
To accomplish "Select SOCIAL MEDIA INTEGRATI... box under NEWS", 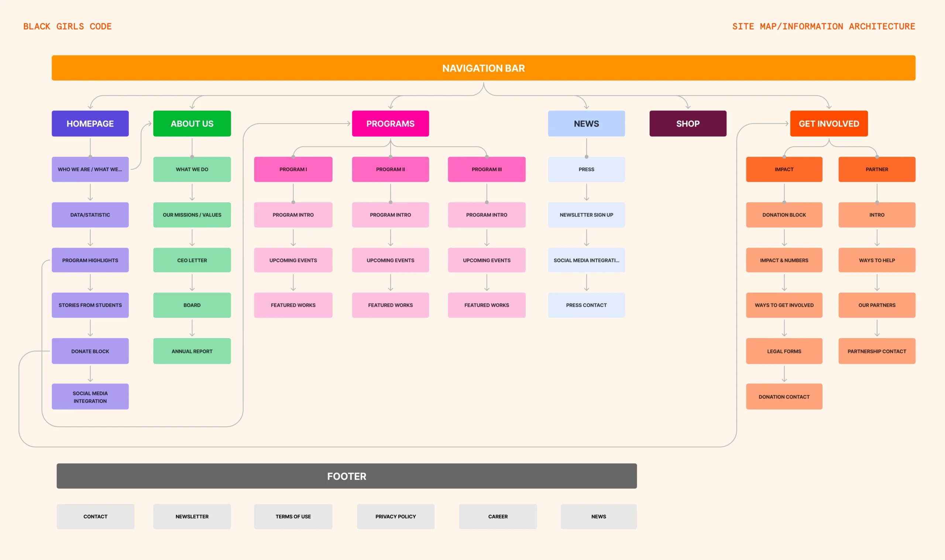I will 586,260.
